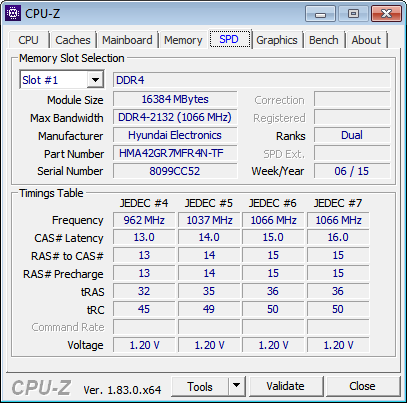This screenshot has width=407, height=403.
Task: Click the Hyundai Electronics manufacturer value
Action: point(175,135)
